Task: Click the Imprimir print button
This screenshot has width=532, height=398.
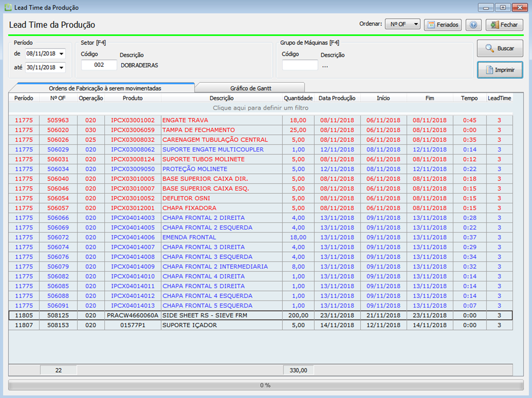Action: 500,70
